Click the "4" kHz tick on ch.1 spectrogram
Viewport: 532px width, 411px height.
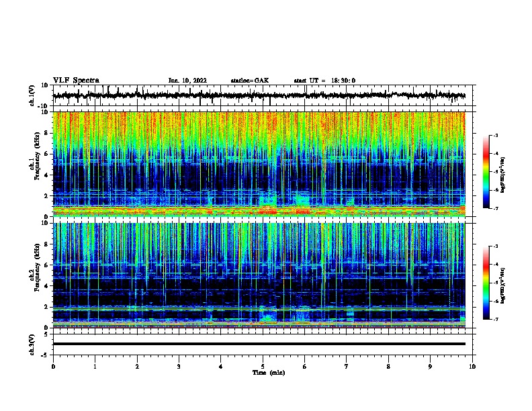click(x=46, y=175)
